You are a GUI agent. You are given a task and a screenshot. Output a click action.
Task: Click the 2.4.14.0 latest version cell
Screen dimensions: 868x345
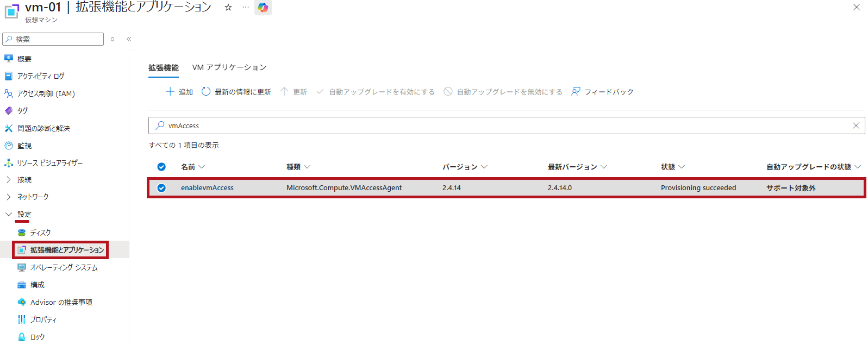point(560,188)
